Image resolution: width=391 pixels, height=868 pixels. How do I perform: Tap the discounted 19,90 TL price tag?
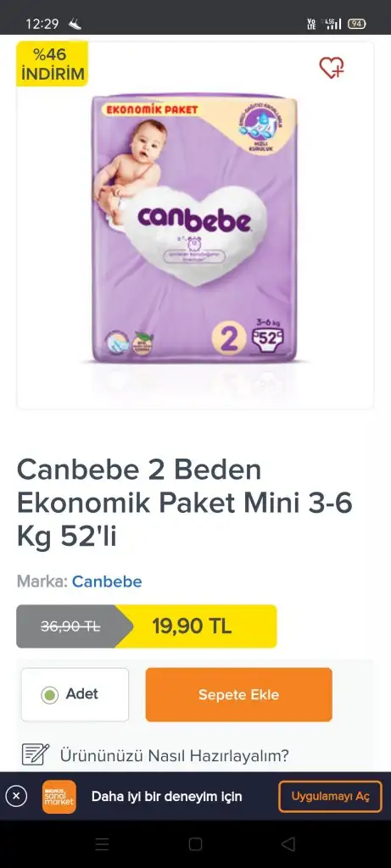192,626
